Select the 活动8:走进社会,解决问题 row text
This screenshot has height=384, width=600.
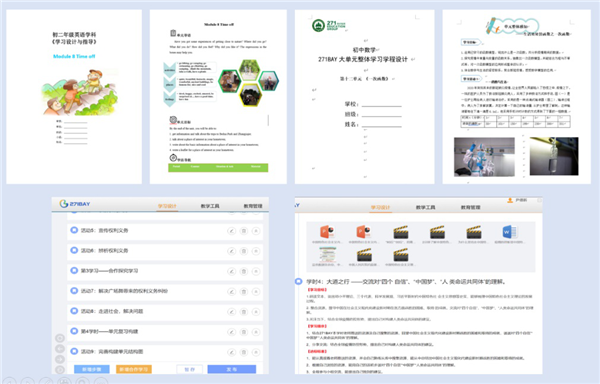tap(112, 311)
